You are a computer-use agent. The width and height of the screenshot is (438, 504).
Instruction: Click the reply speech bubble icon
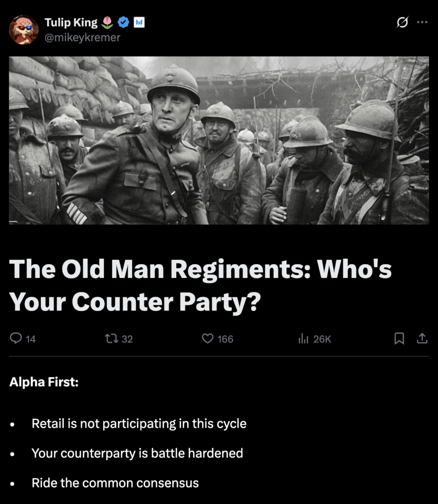click(16, 339)
